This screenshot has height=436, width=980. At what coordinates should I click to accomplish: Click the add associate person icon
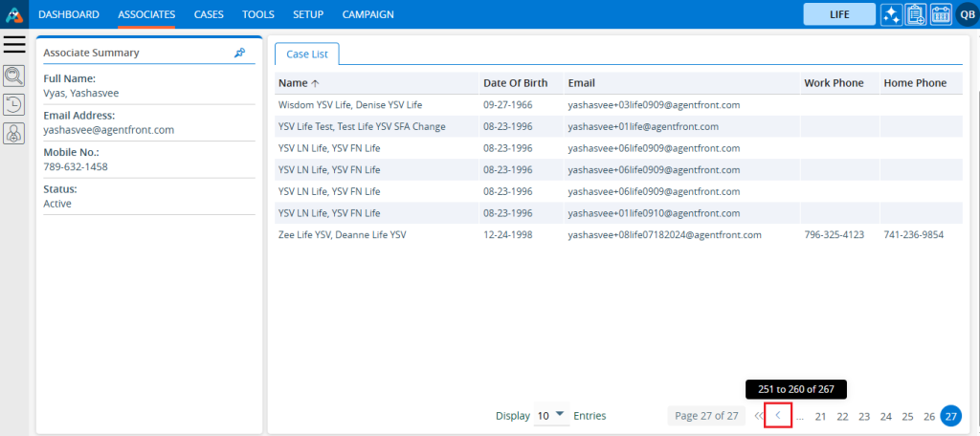14,134
